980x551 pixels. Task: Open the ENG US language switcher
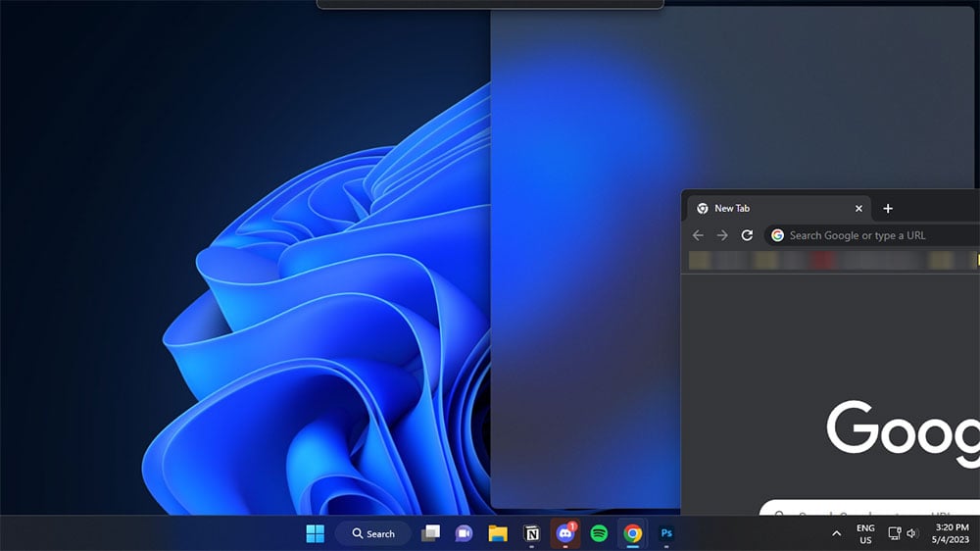[x=865, y=533]
